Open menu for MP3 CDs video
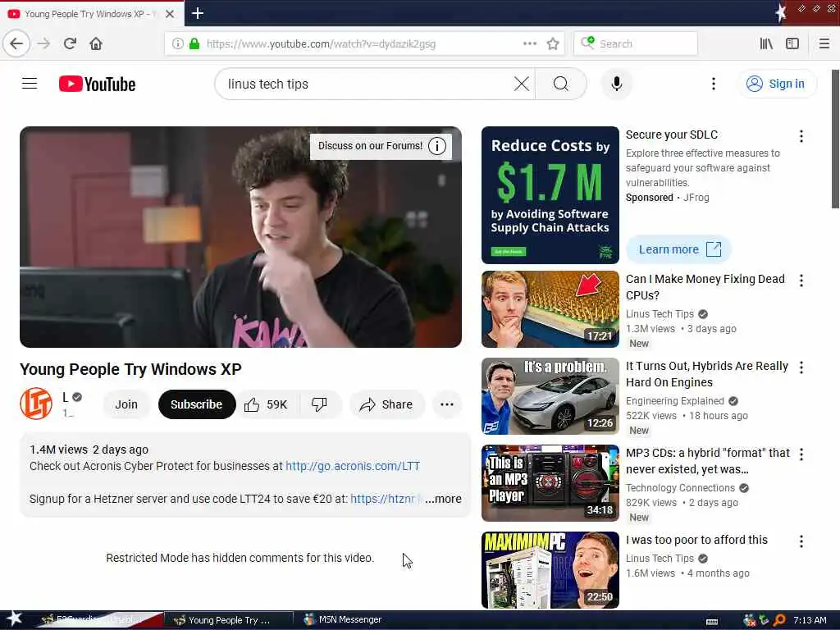840x630 pixels. click(801, 454)
